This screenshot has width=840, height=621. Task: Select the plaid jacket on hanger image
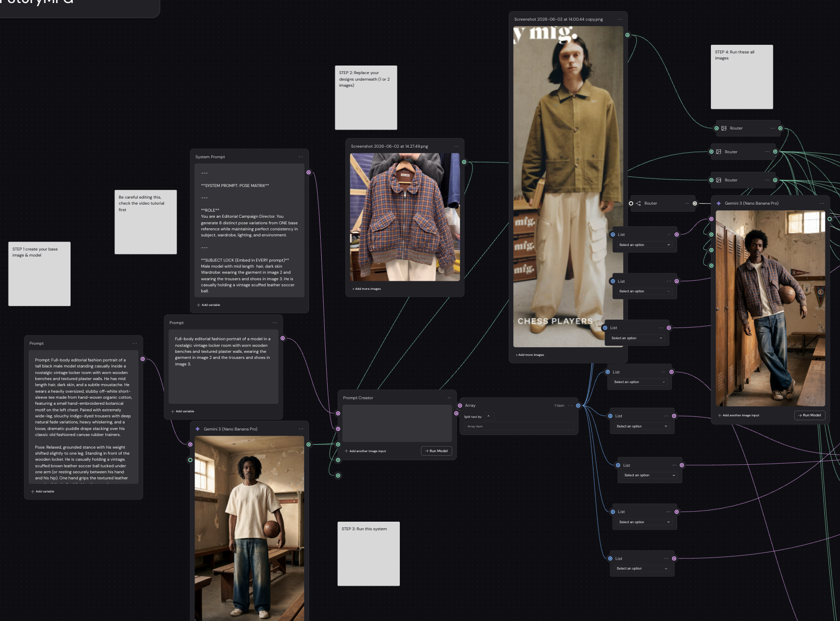(405, 217)
